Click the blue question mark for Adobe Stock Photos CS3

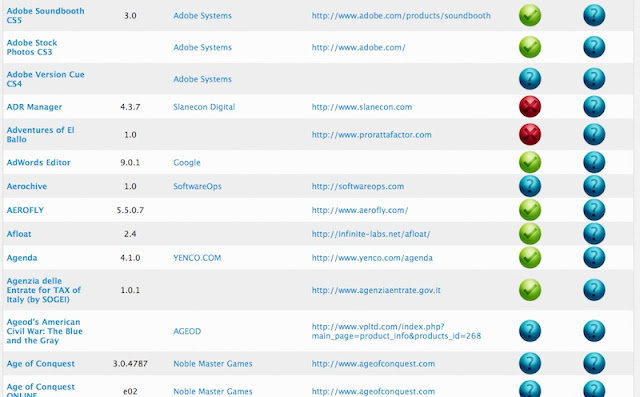click(x=594, y=47)
